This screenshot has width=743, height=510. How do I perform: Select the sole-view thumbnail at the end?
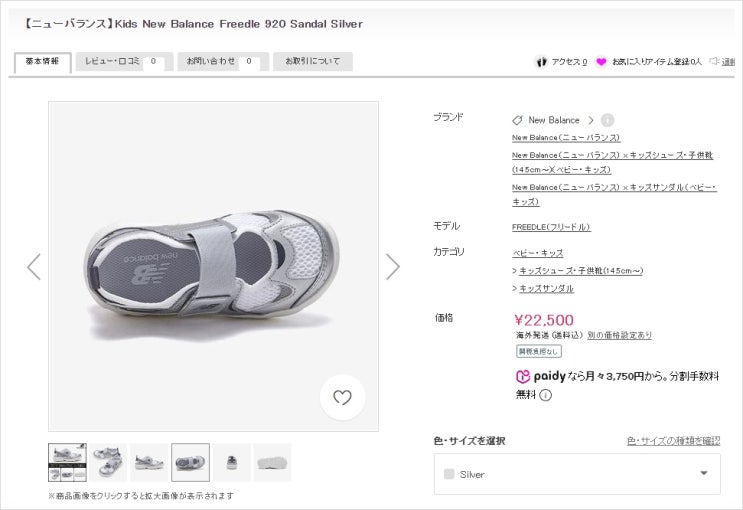click(x=272, y=463)
